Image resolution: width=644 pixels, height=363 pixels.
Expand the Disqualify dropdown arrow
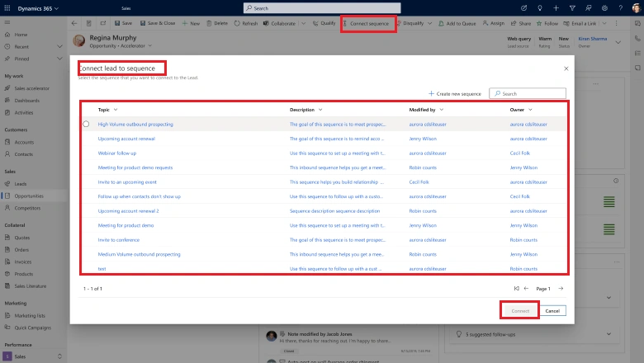[x=429, y=23]
